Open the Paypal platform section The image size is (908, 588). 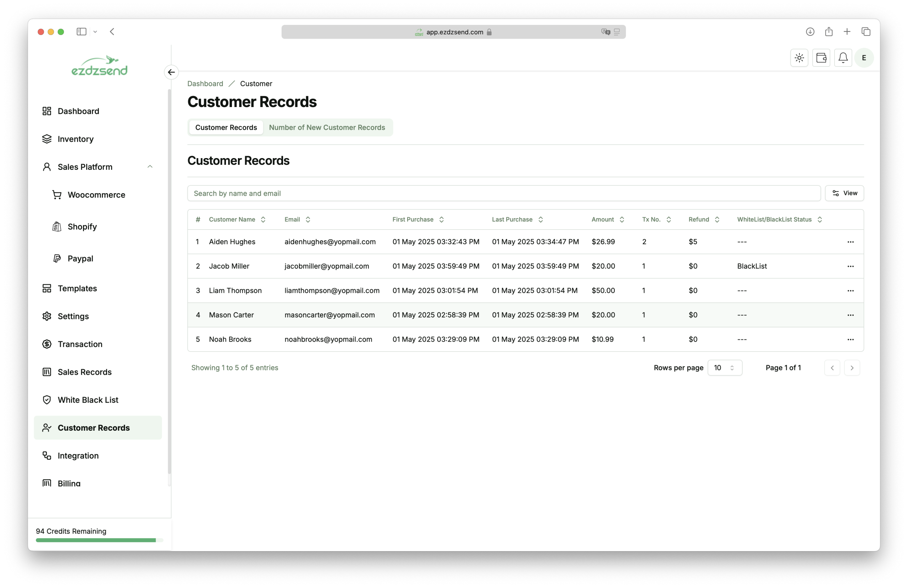pos(80,258)
